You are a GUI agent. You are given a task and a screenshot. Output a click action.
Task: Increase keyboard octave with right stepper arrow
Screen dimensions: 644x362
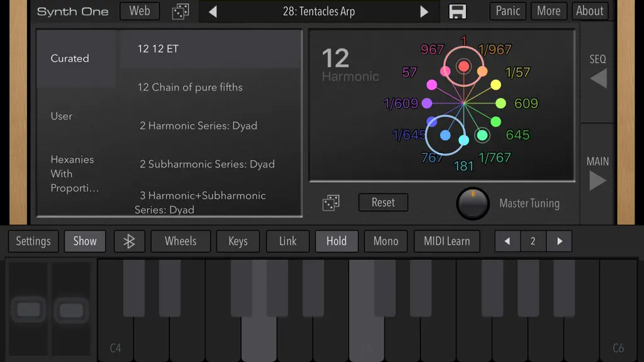(x=559, y=241)
